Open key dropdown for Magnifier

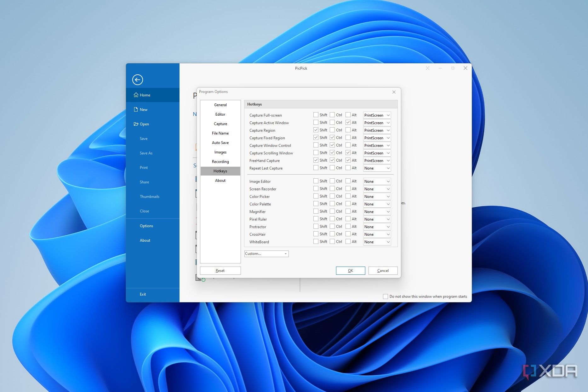click(x=377, y=212)
